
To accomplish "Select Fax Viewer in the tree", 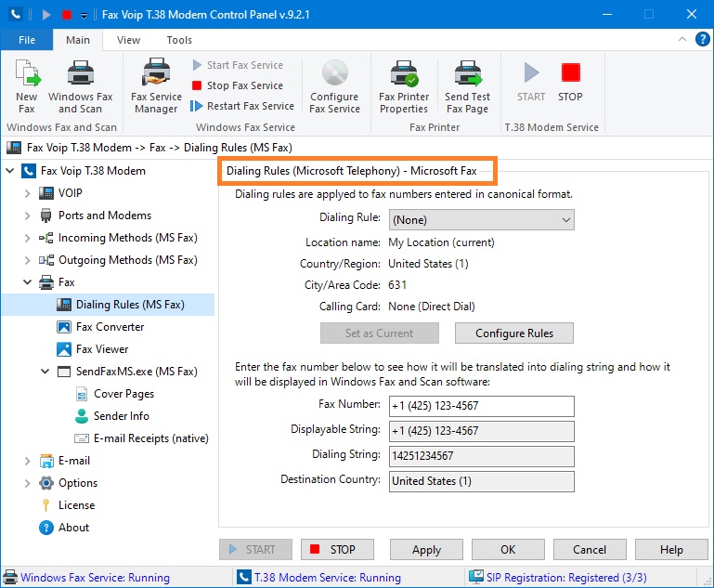I will 102,349.
